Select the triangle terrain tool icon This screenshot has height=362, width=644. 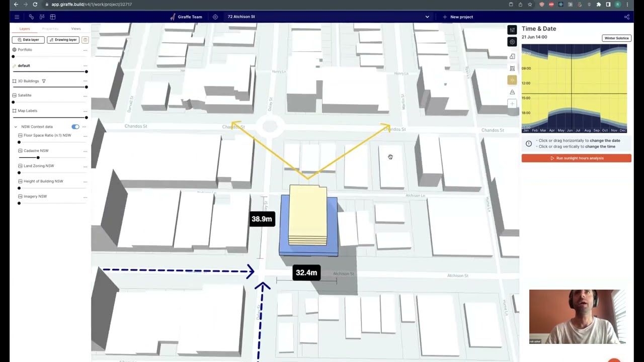[x=512, y=92]
